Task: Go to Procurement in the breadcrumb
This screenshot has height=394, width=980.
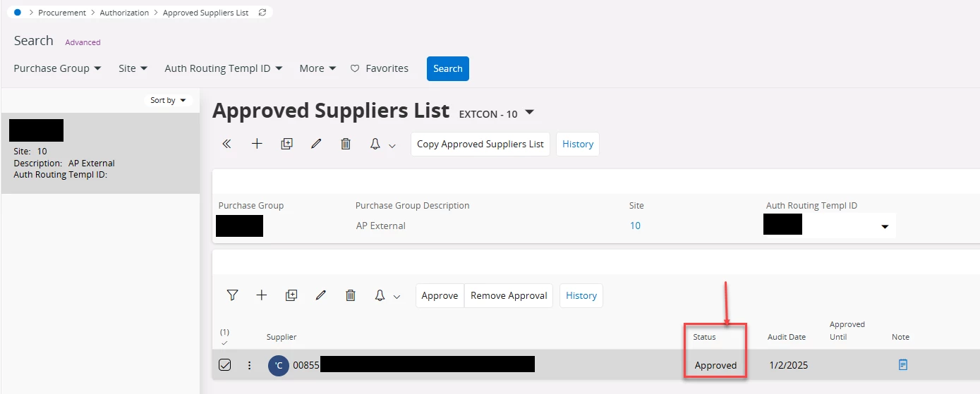Action: (62, 13)
